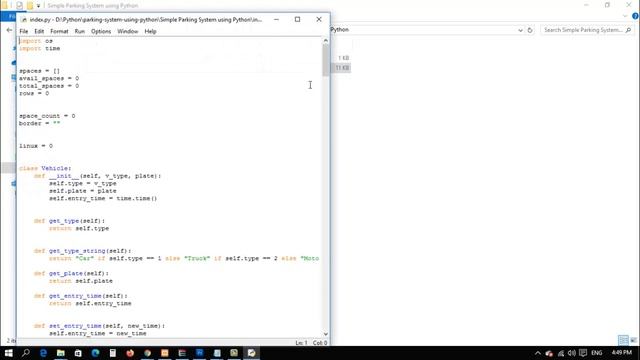Viewport: 640px width, 360px height.
Task: Click the IDLE vertical scrollbar thumb
Action: (325, 60)
